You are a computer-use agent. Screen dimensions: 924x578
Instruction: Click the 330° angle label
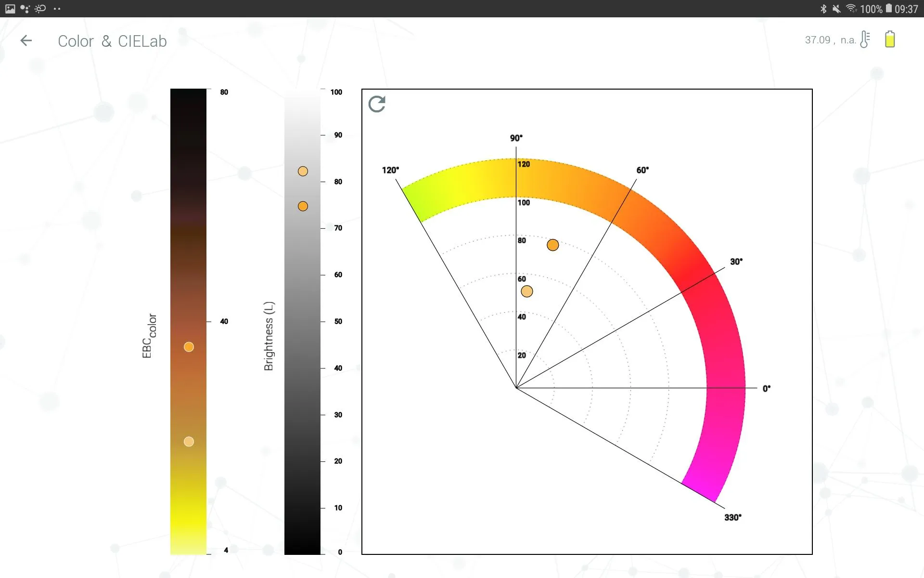point(733,517)
